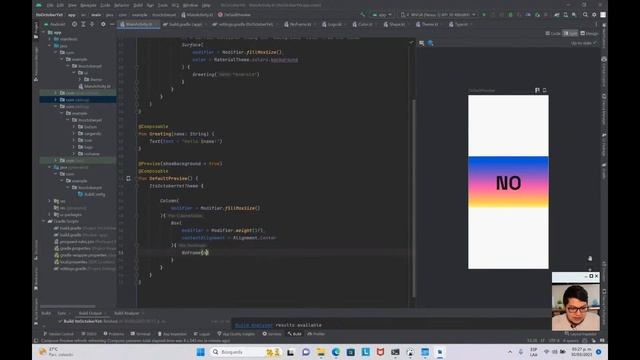Click the Expand All icon in project panel
This screenshot has height=360, width=640.
[83, 24]
